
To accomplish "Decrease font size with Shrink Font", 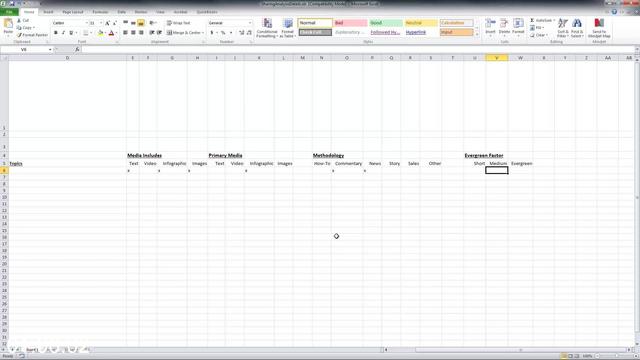I will pyautogui.click(x=115, y=23).
